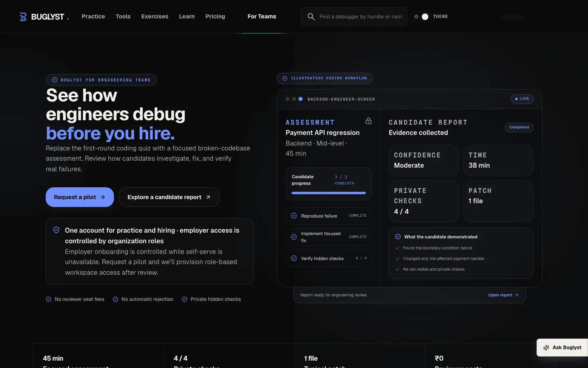Click the What the candidate demonstrated icon

point(398,236)
